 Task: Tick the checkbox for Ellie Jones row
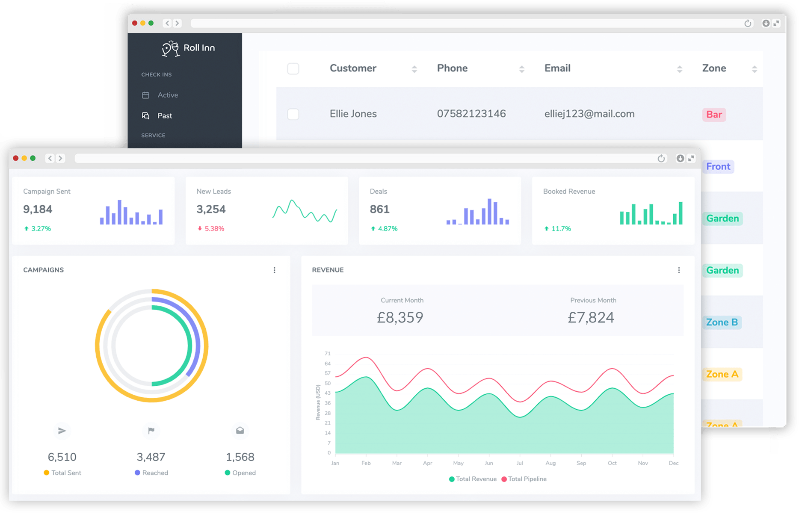click(293, 114)
